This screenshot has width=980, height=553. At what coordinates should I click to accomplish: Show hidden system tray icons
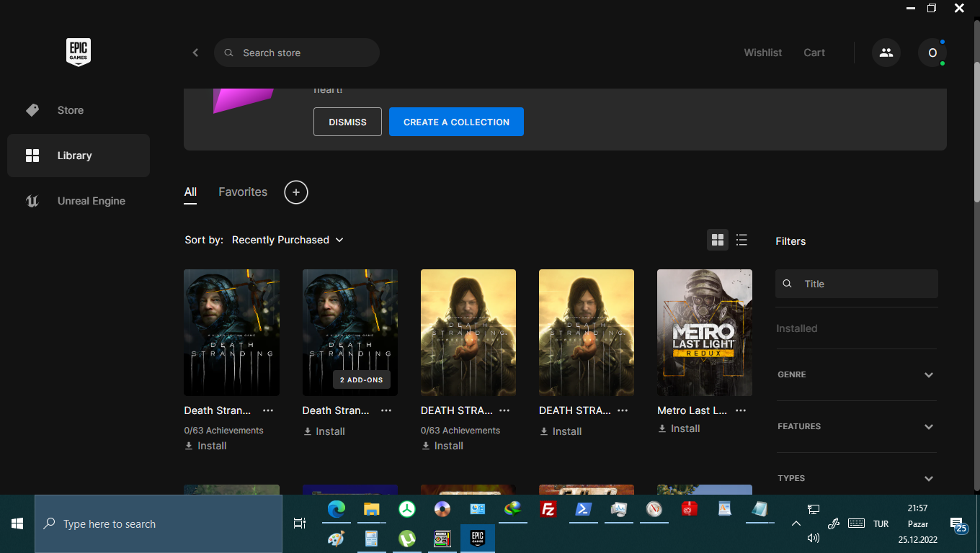coord(796,523)
